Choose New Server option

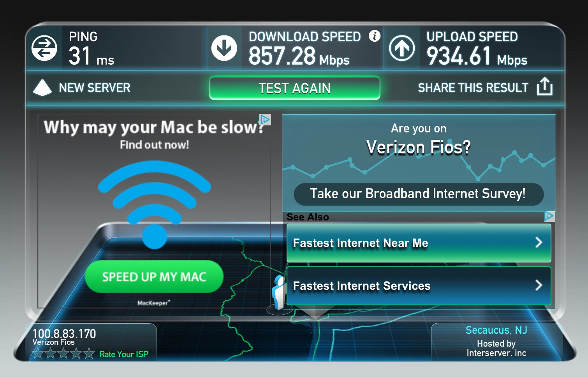(x=95, y=88)
